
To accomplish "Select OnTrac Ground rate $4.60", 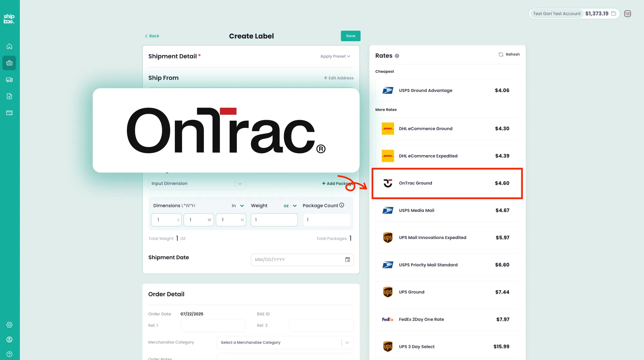I will point(447,183).
